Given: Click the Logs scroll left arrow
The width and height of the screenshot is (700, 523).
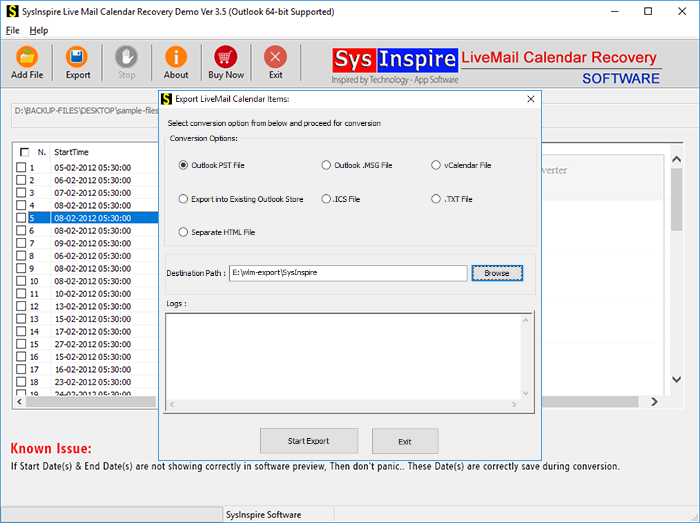Looking at the screenshot, I should tap(172, 404).
